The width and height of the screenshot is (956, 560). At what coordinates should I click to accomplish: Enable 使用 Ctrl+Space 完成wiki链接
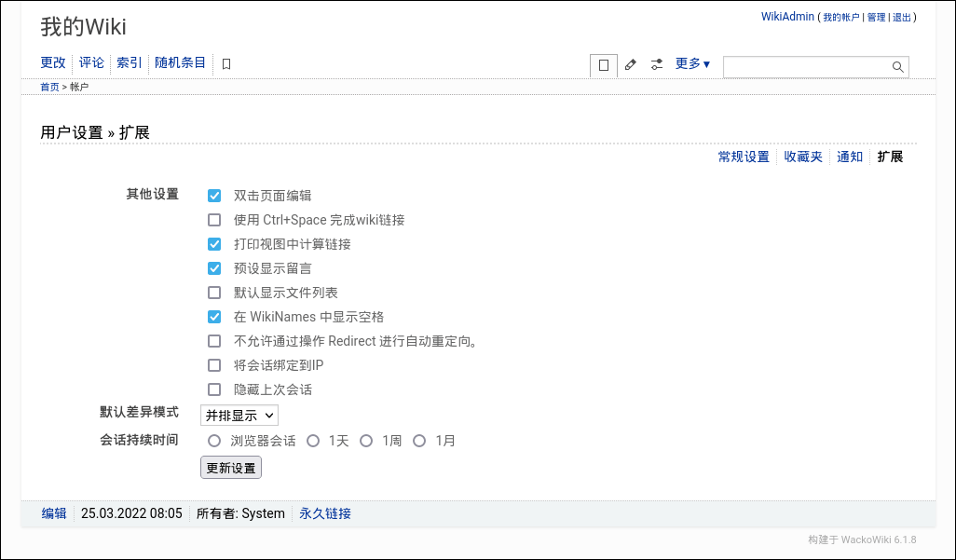pyautogui.click(x=214, y=220)
